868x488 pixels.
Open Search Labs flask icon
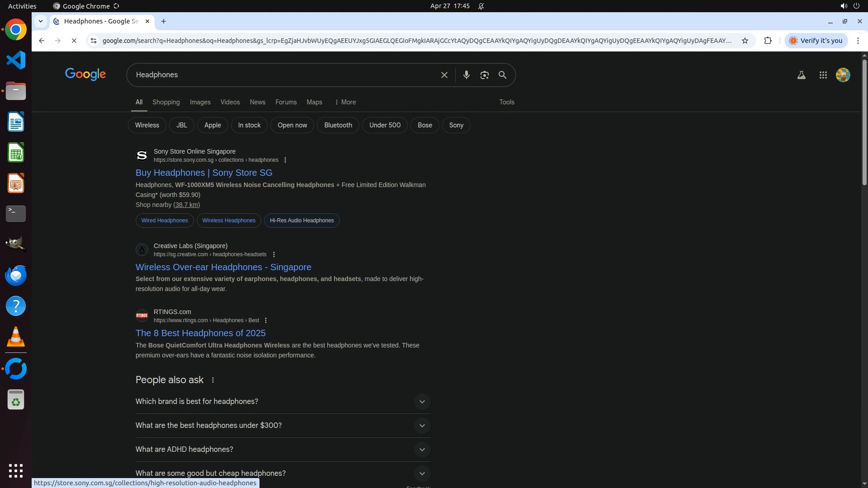[801, 75]
